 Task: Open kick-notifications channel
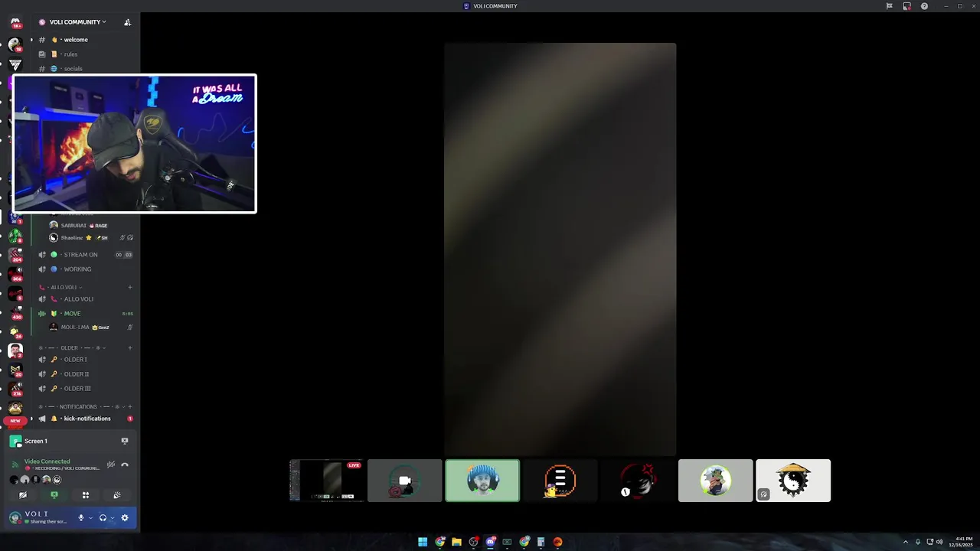(x=85, y=419)
